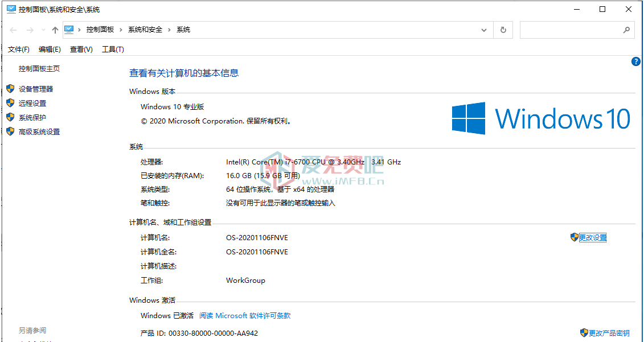644x342 pixels.
Task: Click the computer icon in address bar
Action: (68, 30)
